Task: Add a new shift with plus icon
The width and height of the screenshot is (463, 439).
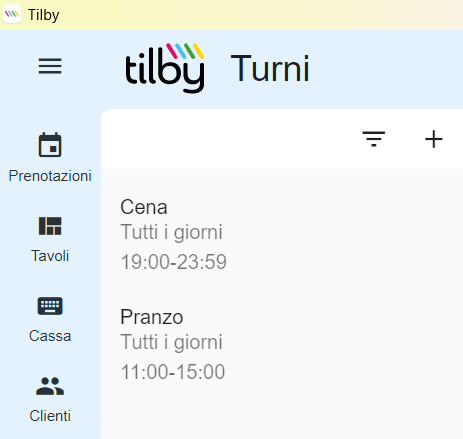Action: 434,139
